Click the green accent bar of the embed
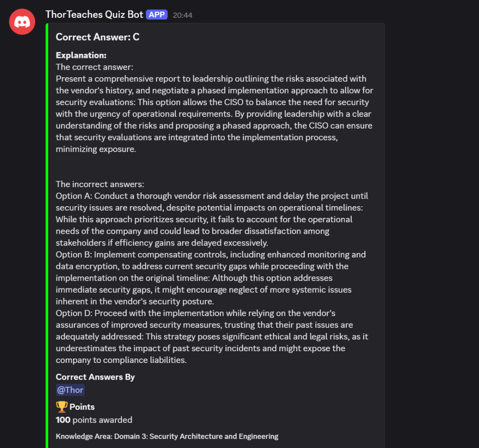This screenshot has width=479, height=448. [47, 234]
